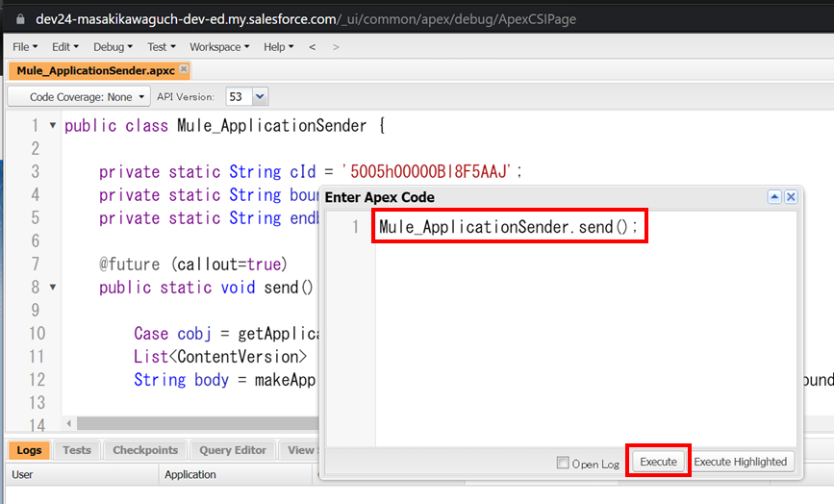
Task: Collapse the Enter Apex Code dialog
Action: 773,196
